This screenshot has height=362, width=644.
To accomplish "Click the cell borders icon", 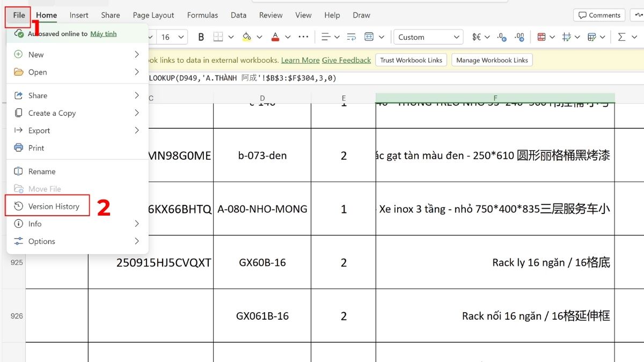I will click(218, 37).
